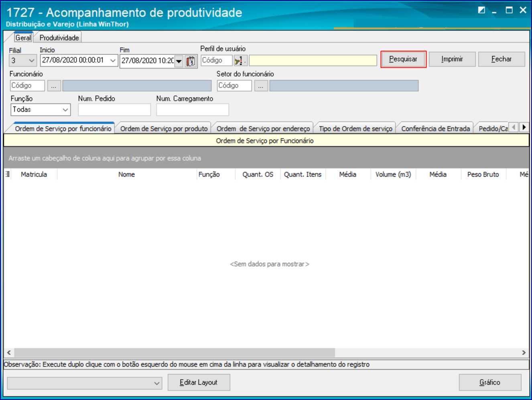This screenshot has height=400, width=532.
Task: Open the grid column chooser icon
Action: (8, 174)
